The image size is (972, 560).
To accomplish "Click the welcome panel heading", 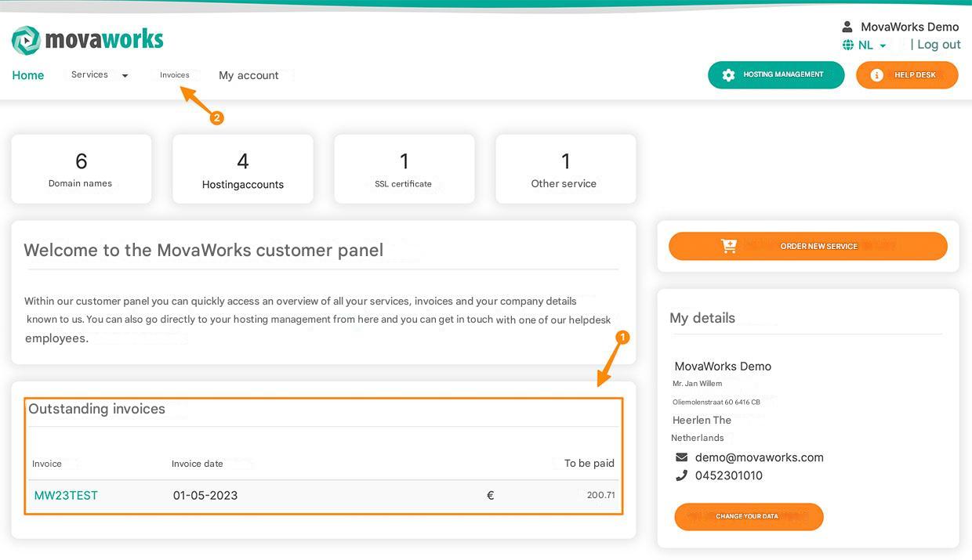I will (204, 251).
